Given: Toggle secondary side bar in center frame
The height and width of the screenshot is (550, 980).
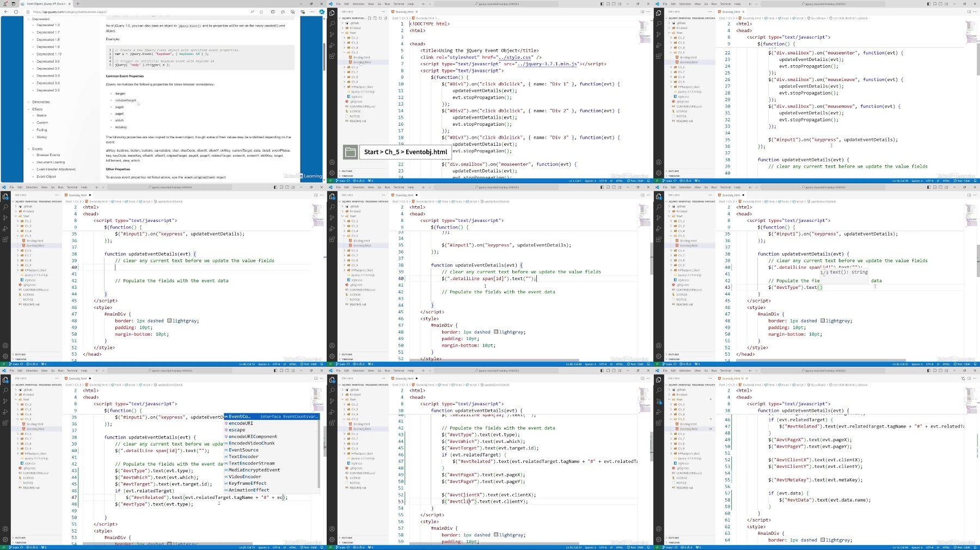Looking at the screenshot, I should pos(614,187).
